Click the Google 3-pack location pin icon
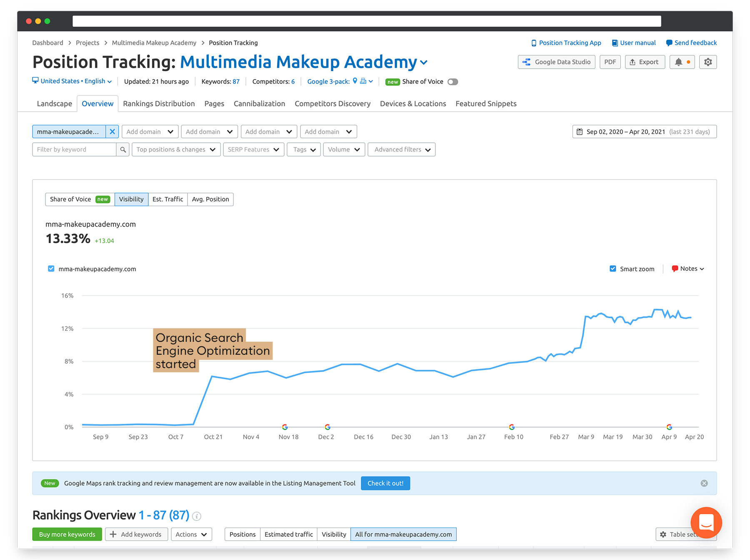Screen dimensions: 750x560 pos(355,81)
